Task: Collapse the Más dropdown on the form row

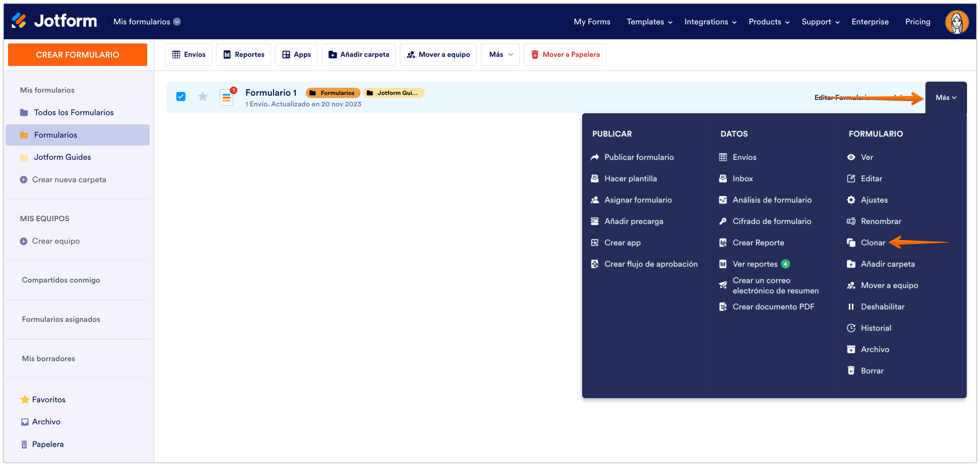Action: coord(946,98)
